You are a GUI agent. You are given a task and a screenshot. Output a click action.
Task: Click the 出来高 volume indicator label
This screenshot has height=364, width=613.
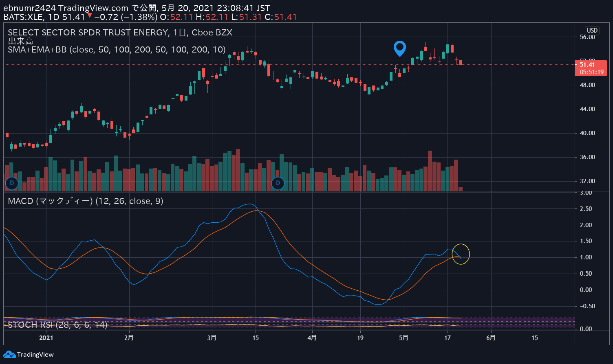pyautogui.click(x=20, y=41)
